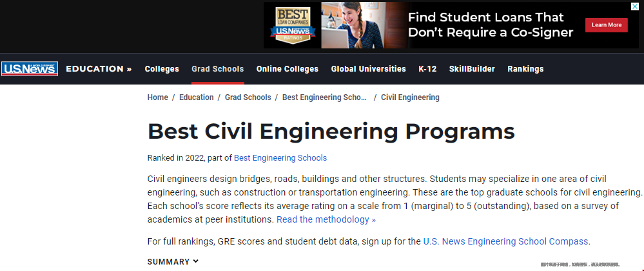Open the Rankings menu item

(525, 68)
